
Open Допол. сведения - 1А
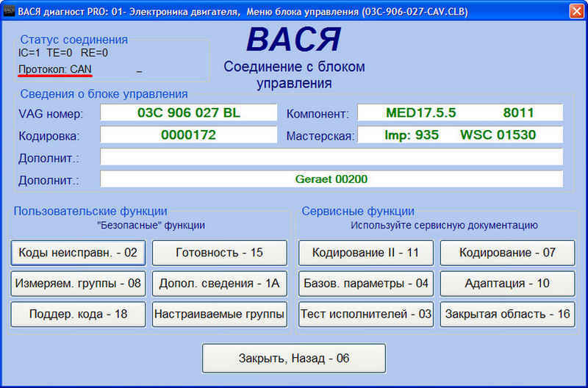coord(219,284)
